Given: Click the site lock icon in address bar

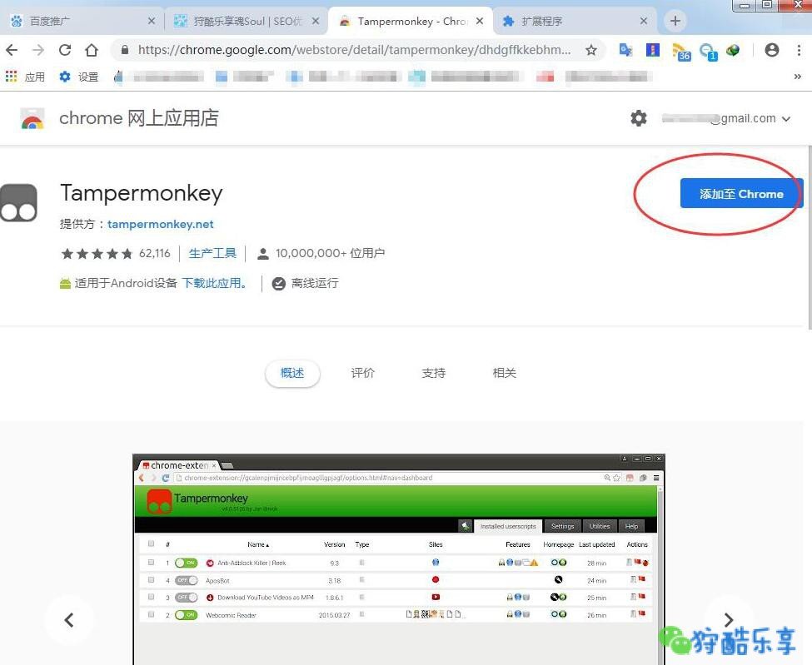Looking at the screenshot, I should pos(125,50).
